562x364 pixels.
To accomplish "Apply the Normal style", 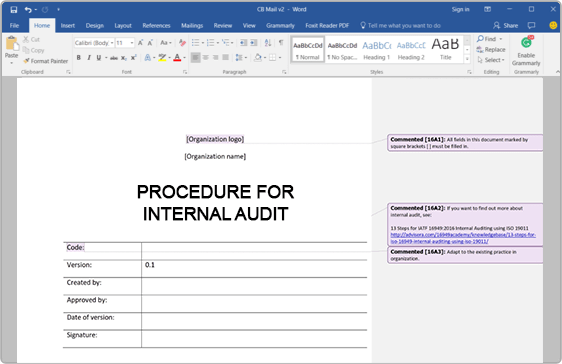I will point(308,49).
